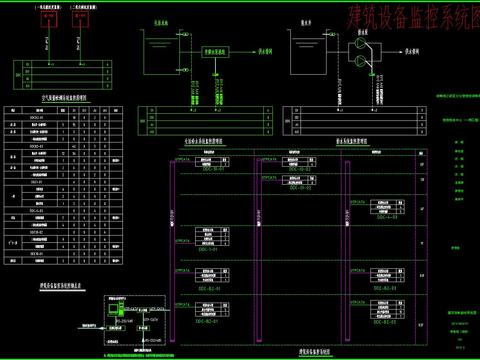
Task: Select the large red drawing title text
Action: 413,17
